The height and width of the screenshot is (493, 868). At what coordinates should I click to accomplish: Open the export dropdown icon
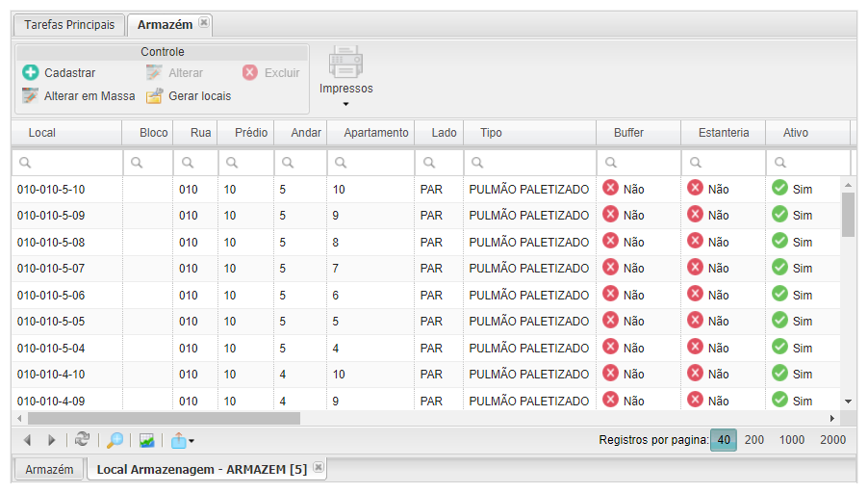(x=182, y=441)
